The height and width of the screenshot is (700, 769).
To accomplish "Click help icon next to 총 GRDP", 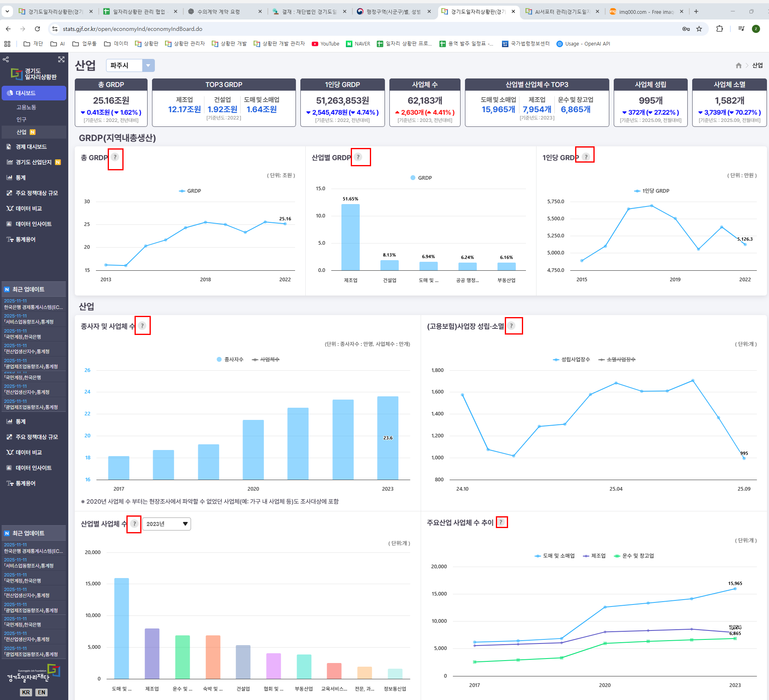I will click(115, 157).
